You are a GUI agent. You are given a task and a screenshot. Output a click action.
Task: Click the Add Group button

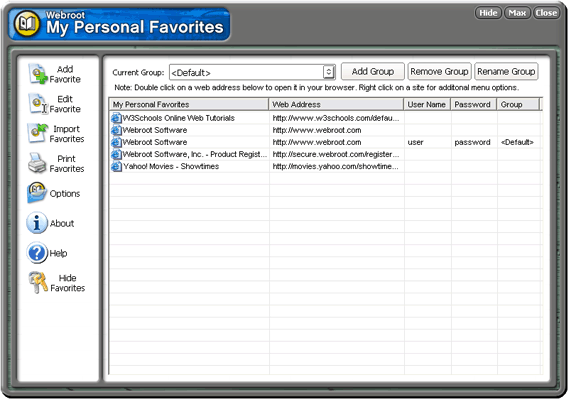pos(373,71)
